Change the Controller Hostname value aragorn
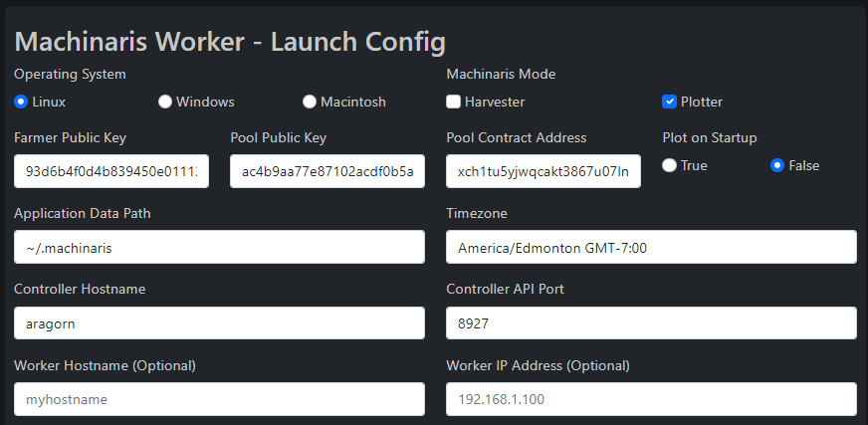The height and width of the screenshot is (425, 868). [219, 323]
